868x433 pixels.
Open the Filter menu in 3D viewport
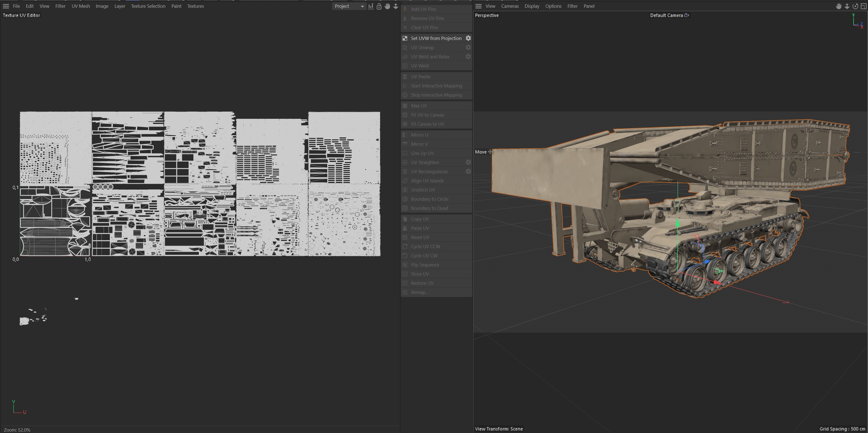[x=572, y=6]
